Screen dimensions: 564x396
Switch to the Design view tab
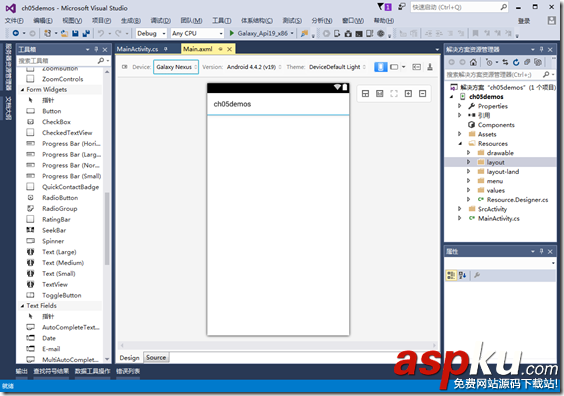pos(129,358)
